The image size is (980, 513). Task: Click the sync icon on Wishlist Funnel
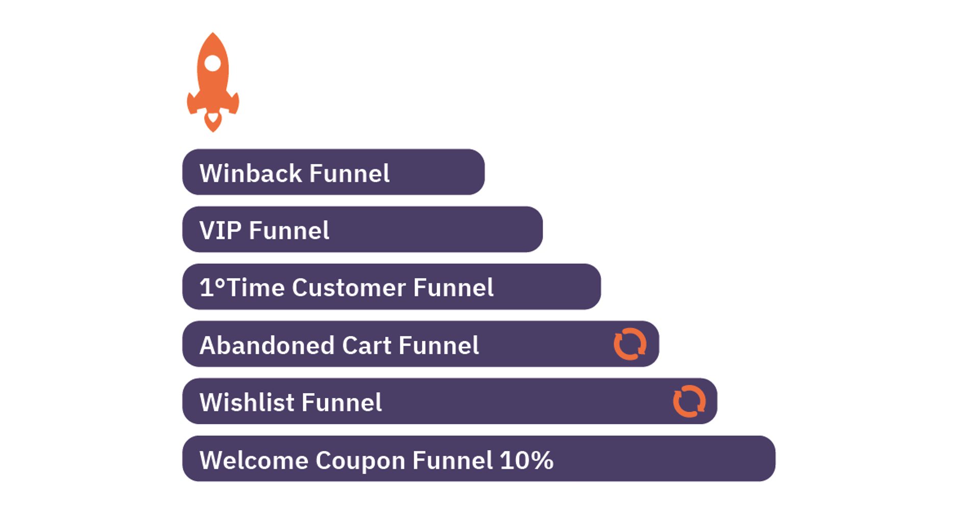[x=689, y=401]
